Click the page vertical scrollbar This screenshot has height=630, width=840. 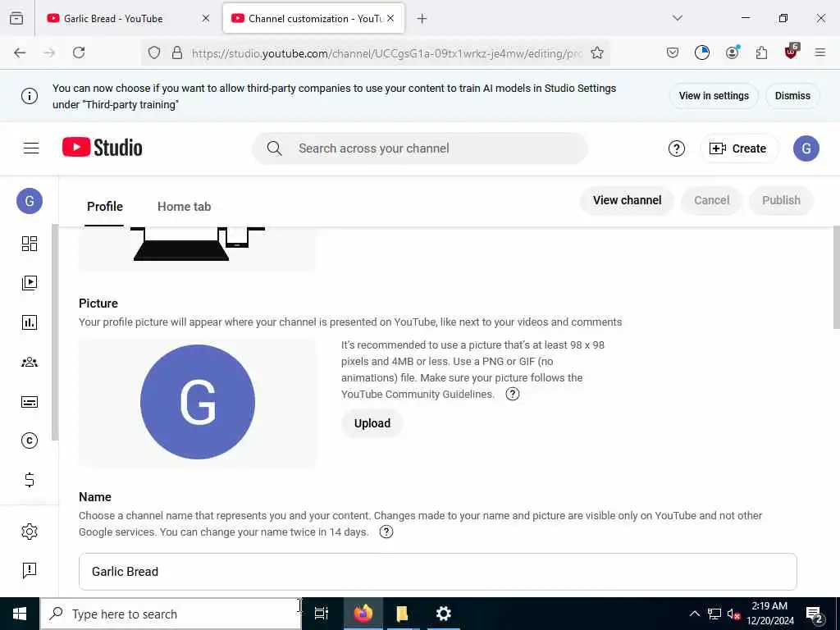click(836, 277)
